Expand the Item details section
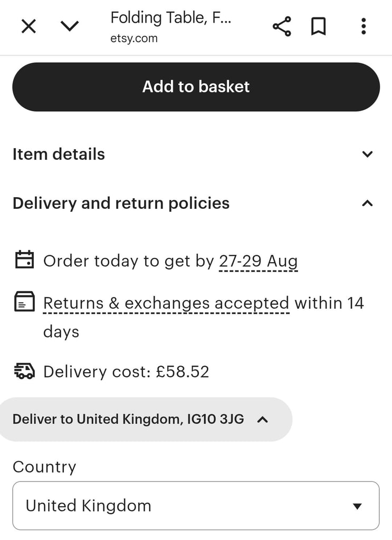Screen dimensions: 392x540 point(196,154)
